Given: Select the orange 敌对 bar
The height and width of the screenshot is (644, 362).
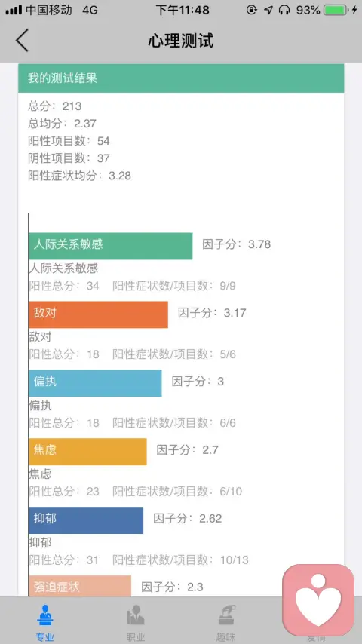Looking at the screenshot, I should tap(98, 314).
